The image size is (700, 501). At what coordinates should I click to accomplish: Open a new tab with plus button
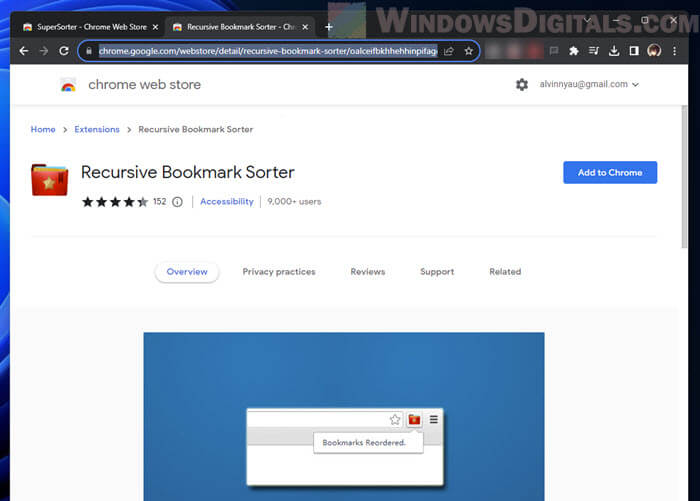click(x=329, y=27)
